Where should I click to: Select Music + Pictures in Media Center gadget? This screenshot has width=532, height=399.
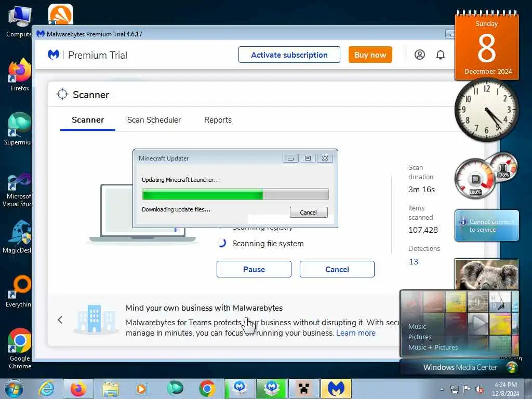[x=433, y=347]
